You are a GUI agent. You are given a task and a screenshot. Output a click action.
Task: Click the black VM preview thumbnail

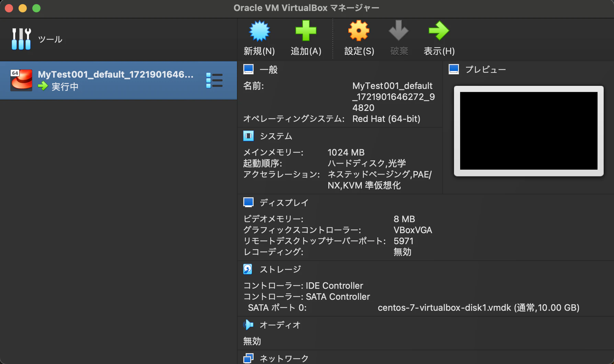[529, 131]
